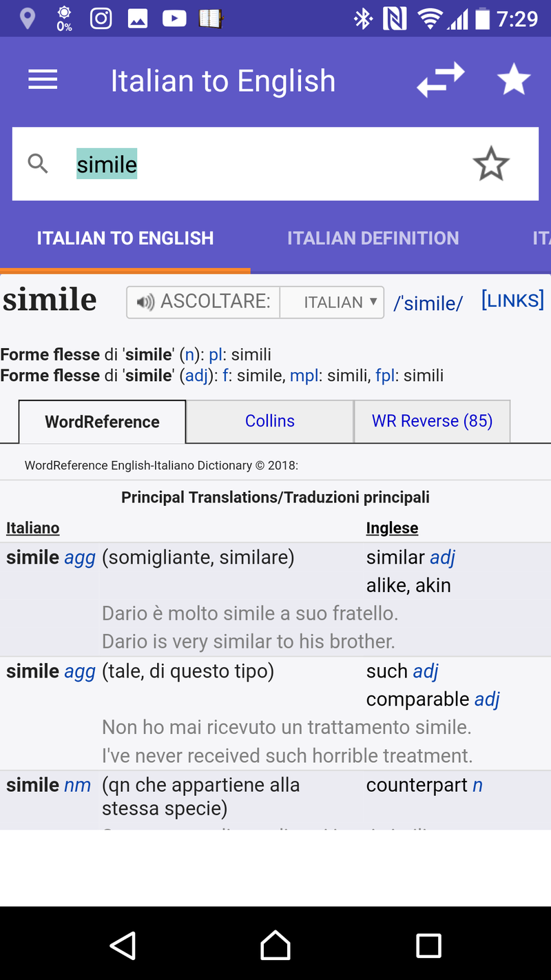Select the Italian to English tab
Screen dimensions: 551x980
pos(125,238)
